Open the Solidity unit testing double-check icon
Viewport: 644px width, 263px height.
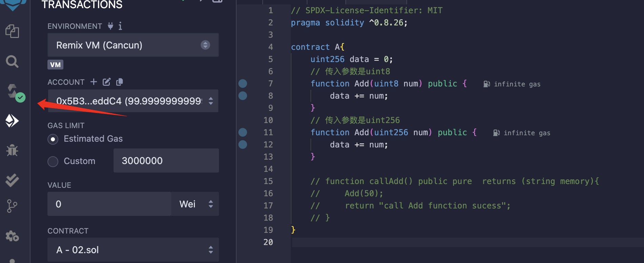click(x=12, y=180)
